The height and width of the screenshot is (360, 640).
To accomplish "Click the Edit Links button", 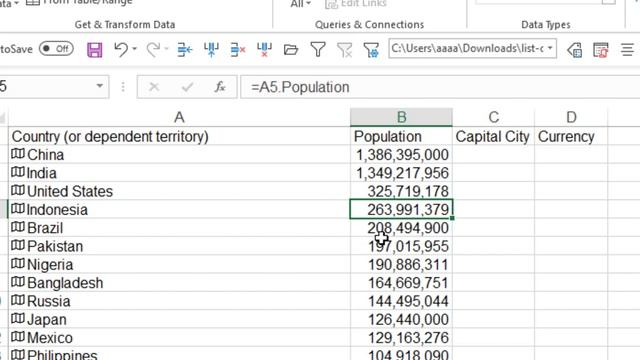I will [356, 3].
